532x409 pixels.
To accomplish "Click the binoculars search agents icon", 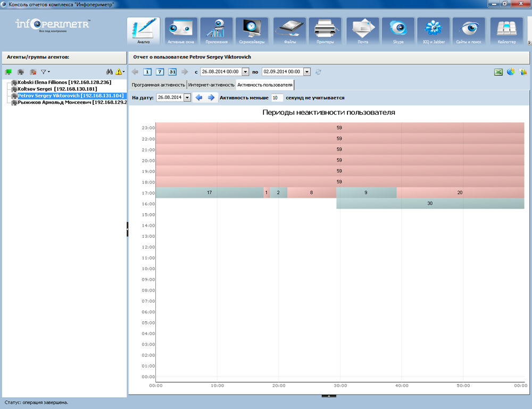I will click(x=110, y=72).
